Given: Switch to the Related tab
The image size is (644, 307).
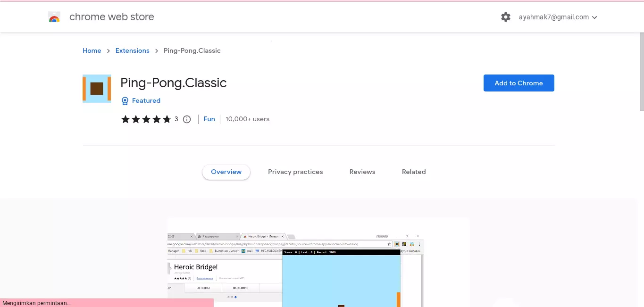Looking at the screenshot, I should pyautogui.click(x=414, y=172).
